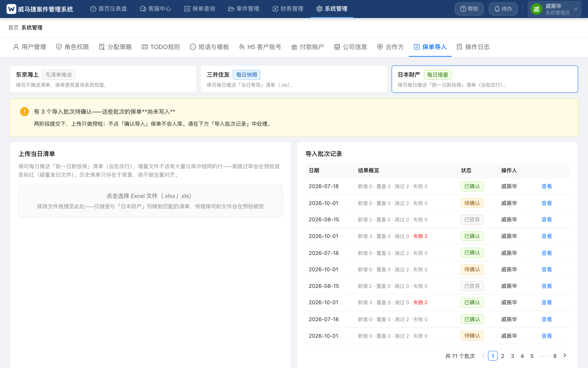The height and width of the screenshot is (368, 588).
Task: Open 案件管理 in the top navigation
Action: click(244, 9)
